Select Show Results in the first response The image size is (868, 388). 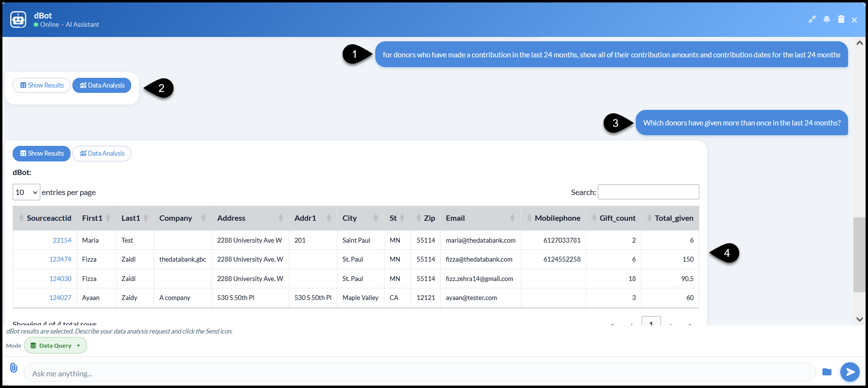point(42,86)
